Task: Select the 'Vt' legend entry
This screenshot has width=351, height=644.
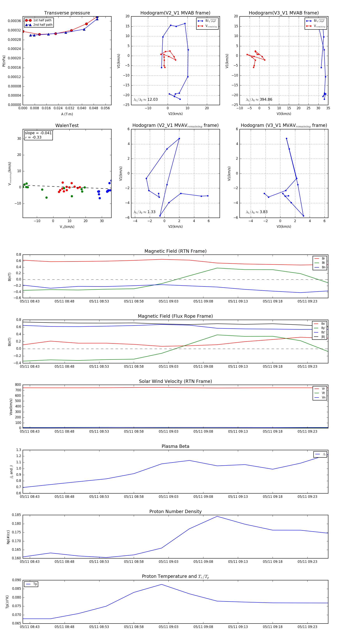Action: pos(320,393)
